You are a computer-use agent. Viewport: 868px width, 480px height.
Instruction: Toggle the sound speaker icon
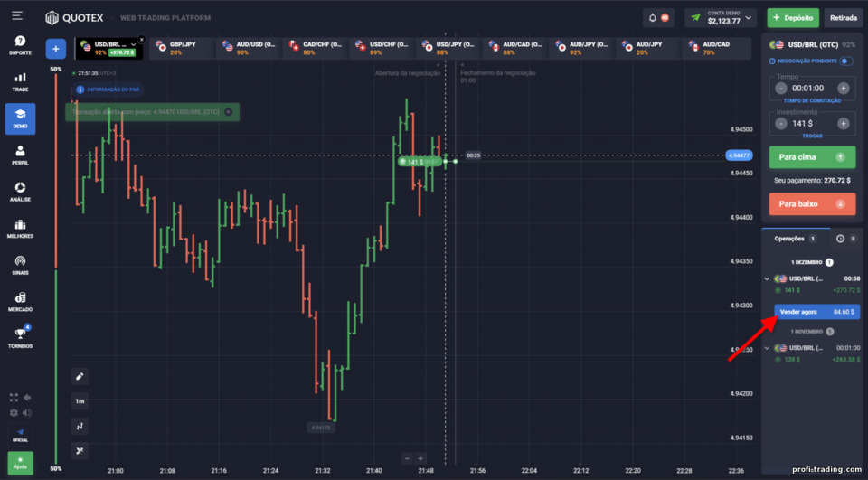point(26,412)
